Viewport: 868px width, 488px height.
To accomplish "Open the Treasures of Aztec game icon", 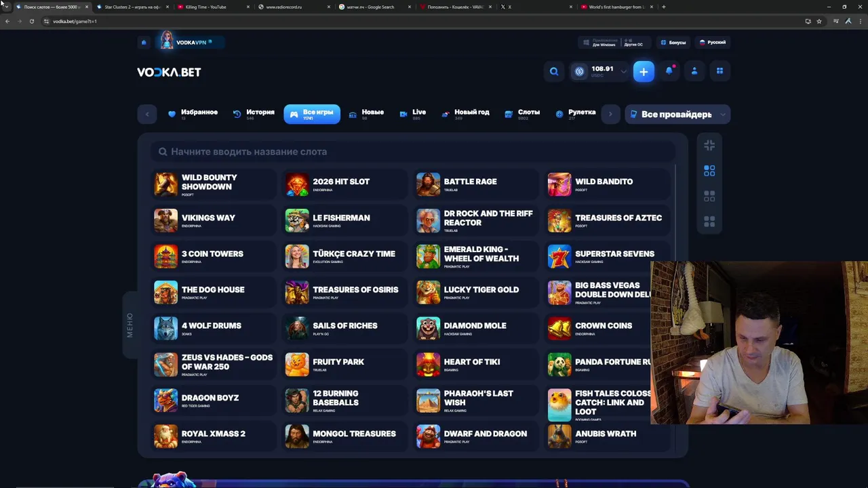I will click(x=559, y=220).
